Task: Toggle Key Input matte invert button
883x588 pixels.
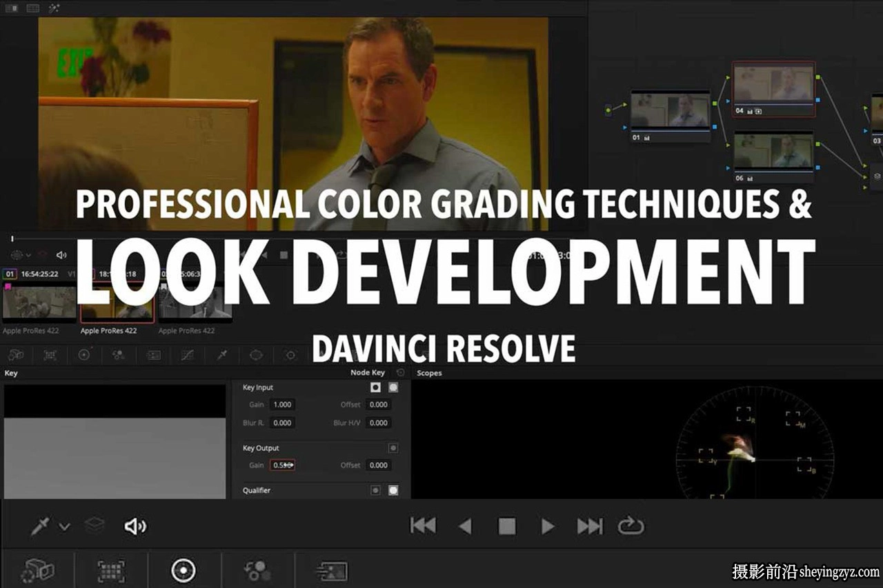Action: click(x=375, y=387)
